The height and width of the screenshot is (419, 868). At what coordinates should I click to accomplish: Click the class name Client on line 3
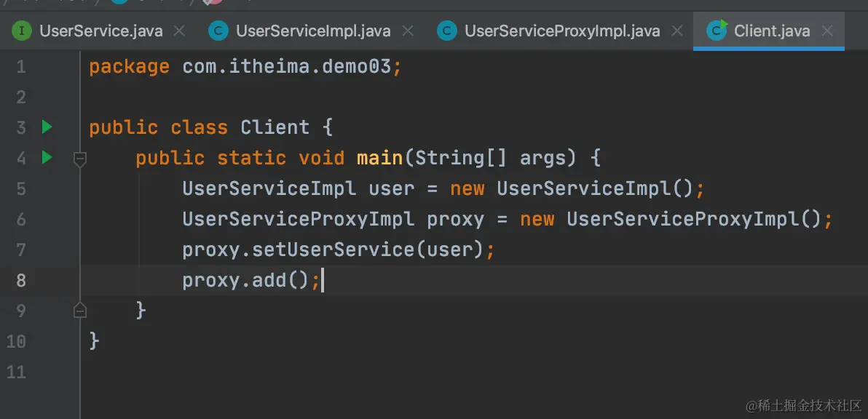[x=275, y=128]
